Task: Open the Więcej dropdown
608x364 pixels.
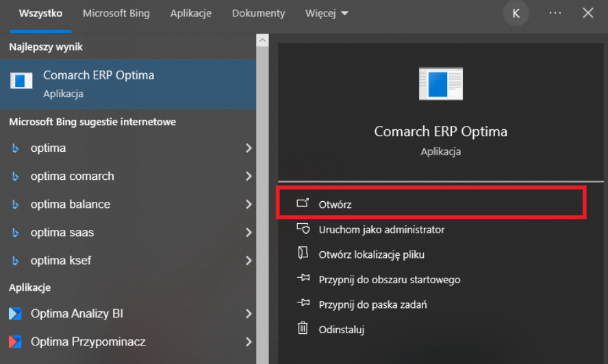Action: pos(327,13)
